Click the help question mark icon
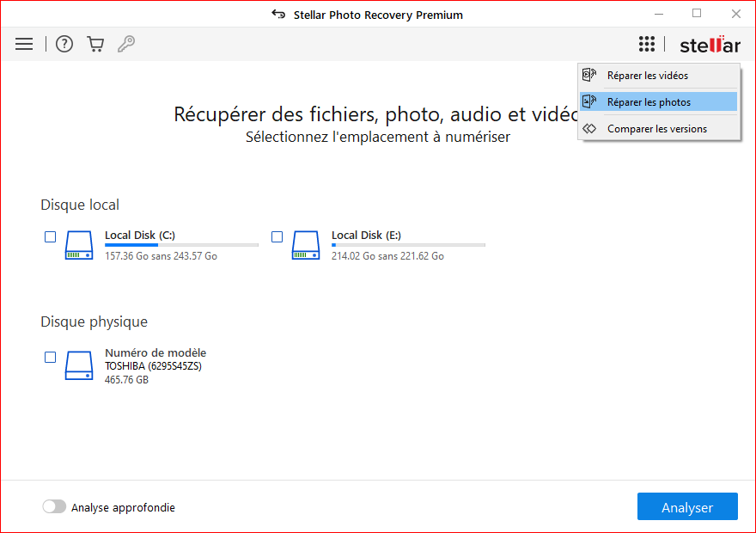The image size is (756, 533). tap(64, 44)
